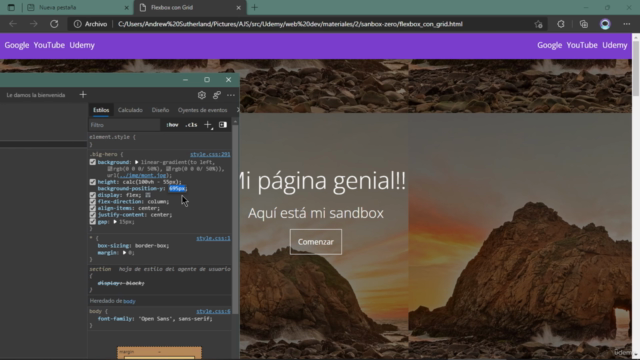Screen dimensions: 640x360
Task: Disable the display: flex declaration
Action: point(93,195)
